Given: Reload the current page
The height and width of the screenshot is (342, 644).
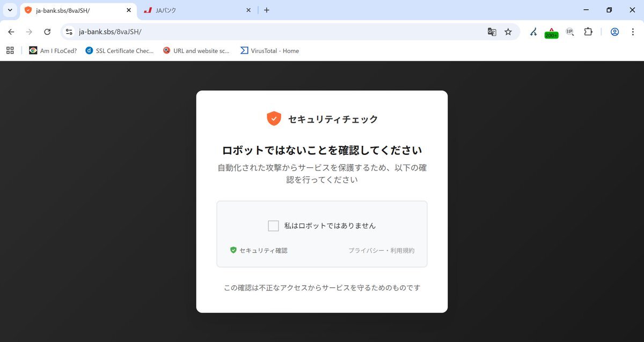Looking at the screenshot, I should 47,32.
